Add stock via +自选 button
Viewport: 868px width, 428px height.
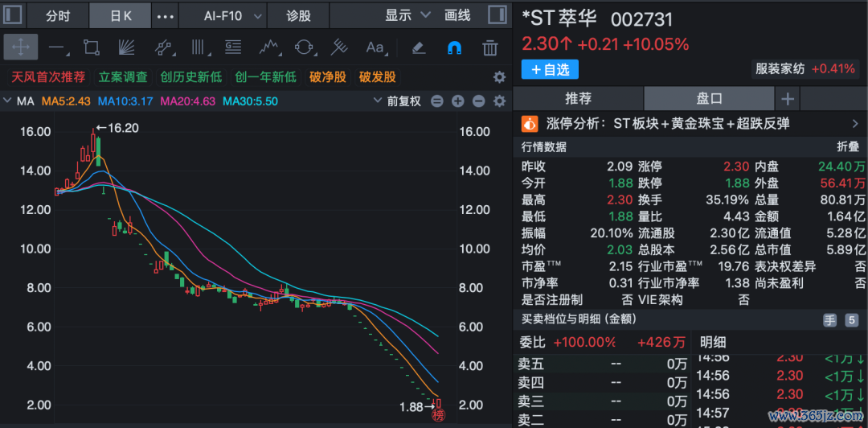[x=550, y=70]
